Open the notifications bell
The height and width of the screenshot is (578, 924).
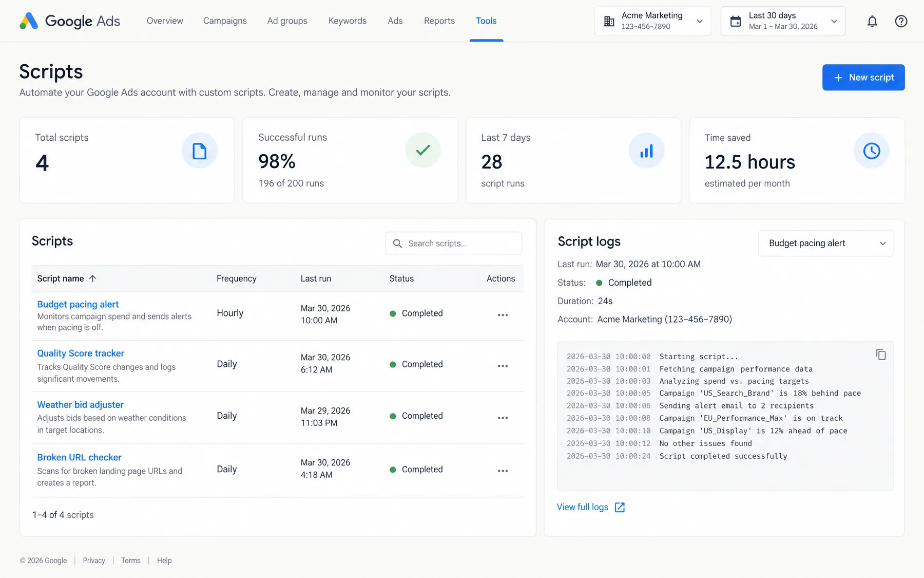[872, 21]
